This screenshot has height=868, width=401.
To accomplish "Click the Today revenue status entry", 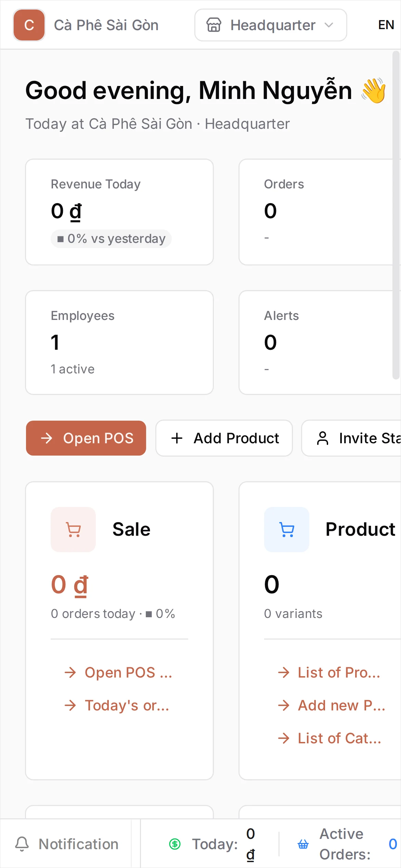I will pyautogui.click(x=212, y=844).
